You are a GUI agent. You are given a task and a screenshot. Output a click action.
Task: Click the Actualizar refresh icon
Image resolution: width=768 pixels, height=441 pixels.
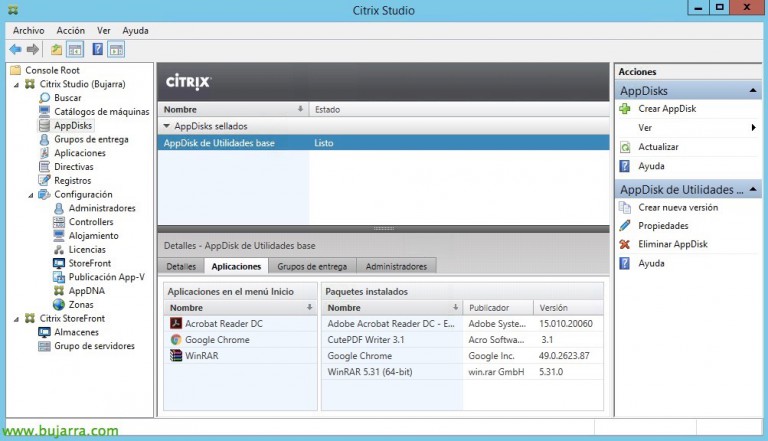[x=625, y=147]
